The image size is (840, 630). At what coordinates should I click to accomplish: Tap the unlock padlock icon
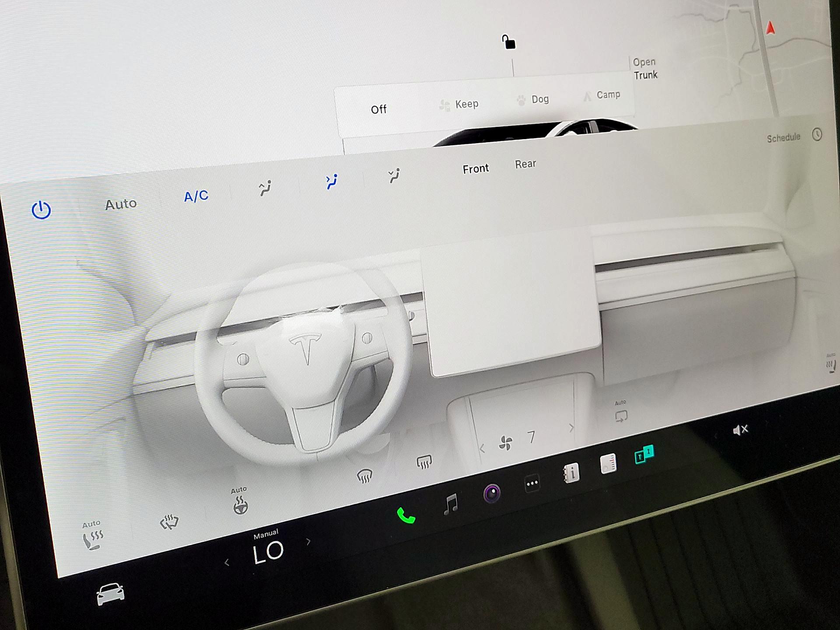508,42
